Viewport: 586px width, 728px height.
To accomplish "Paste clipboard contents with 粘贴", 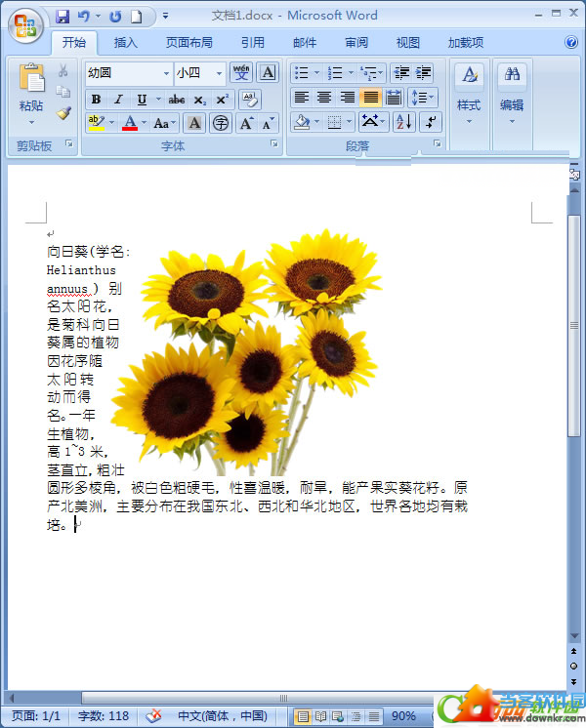I will coord(31,95).
